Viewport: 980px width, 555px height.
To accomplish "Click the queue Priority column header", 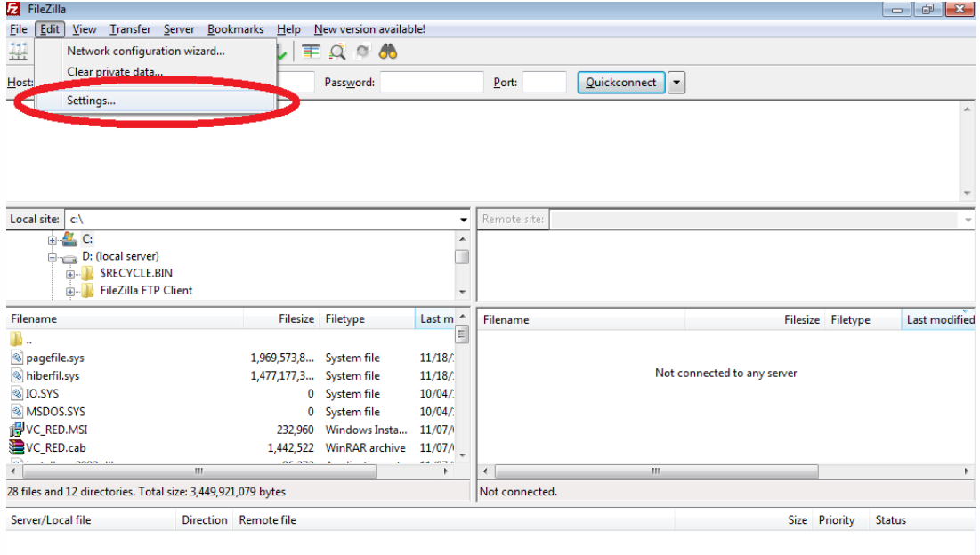I will (x=840, y=520).
